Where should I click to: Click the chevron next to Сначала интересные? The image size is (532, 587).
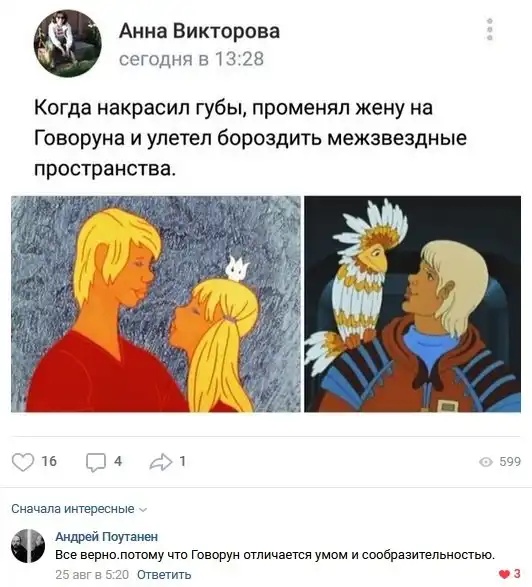point(143,510)
